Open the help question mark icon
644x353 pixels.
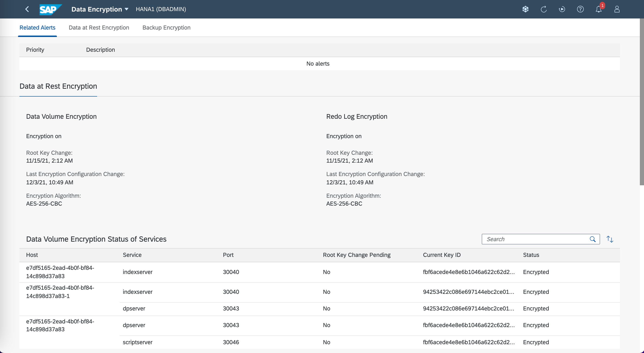pos(580,9)
